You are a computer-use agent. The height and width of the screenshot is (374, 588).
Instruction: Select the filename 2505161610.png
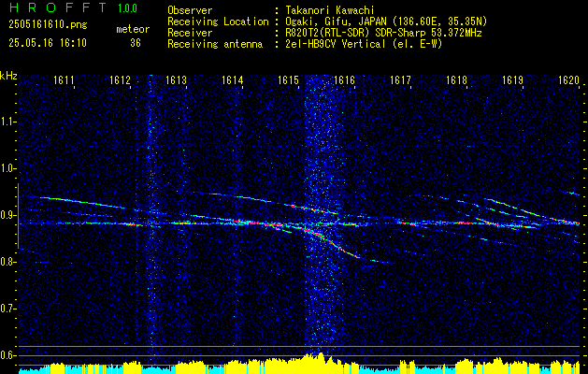[x=48, y=24]
